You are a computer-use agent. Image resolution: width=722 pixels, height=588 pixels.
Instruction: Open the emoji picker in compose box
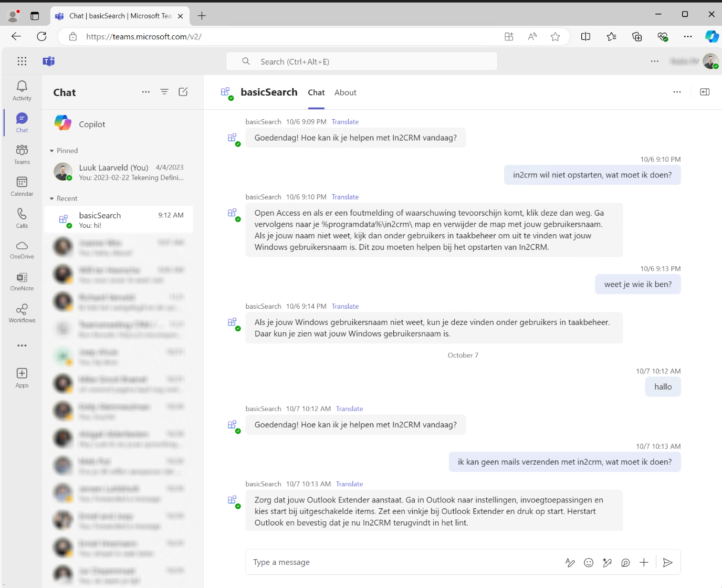coord(589,562)
